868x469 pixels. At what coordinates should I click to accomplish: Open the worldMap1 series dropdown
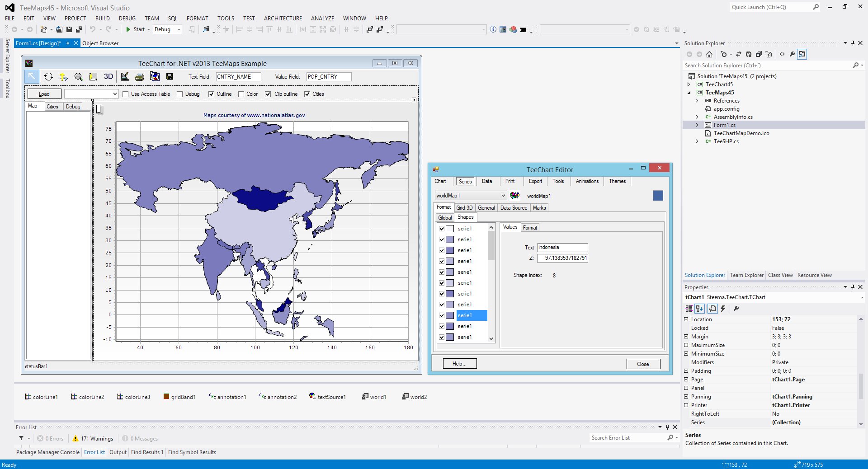click(x=503, y=196)
